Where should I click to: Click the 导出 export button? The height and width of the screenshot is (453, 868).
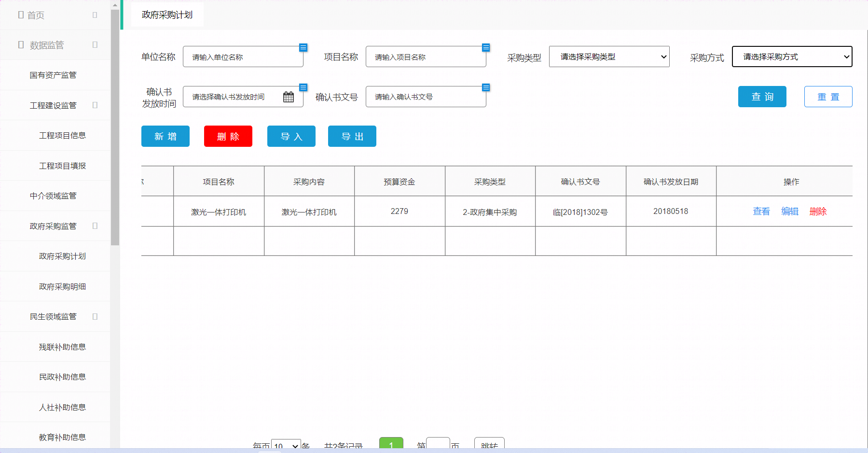352,136
